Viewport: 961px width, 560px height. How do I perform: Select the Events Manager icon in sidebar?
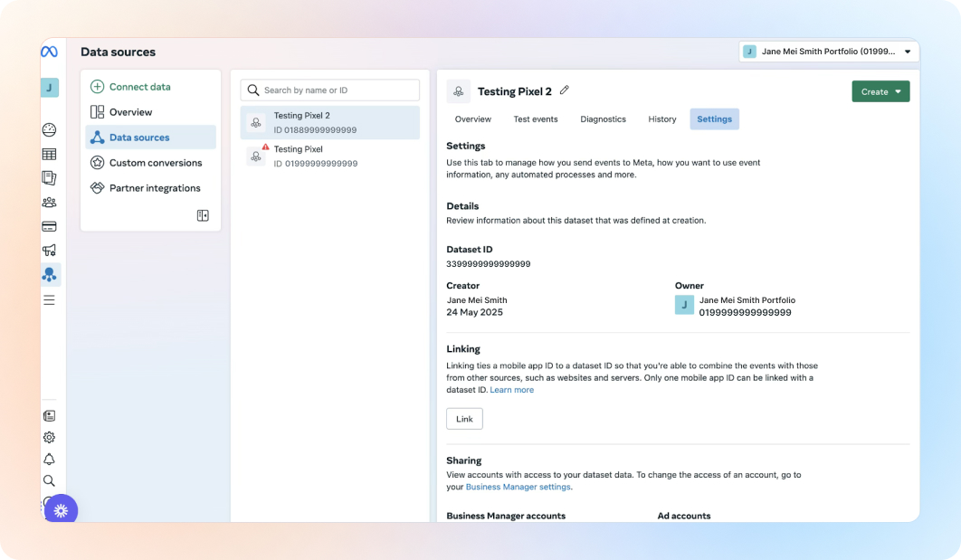tap(50, 274)
